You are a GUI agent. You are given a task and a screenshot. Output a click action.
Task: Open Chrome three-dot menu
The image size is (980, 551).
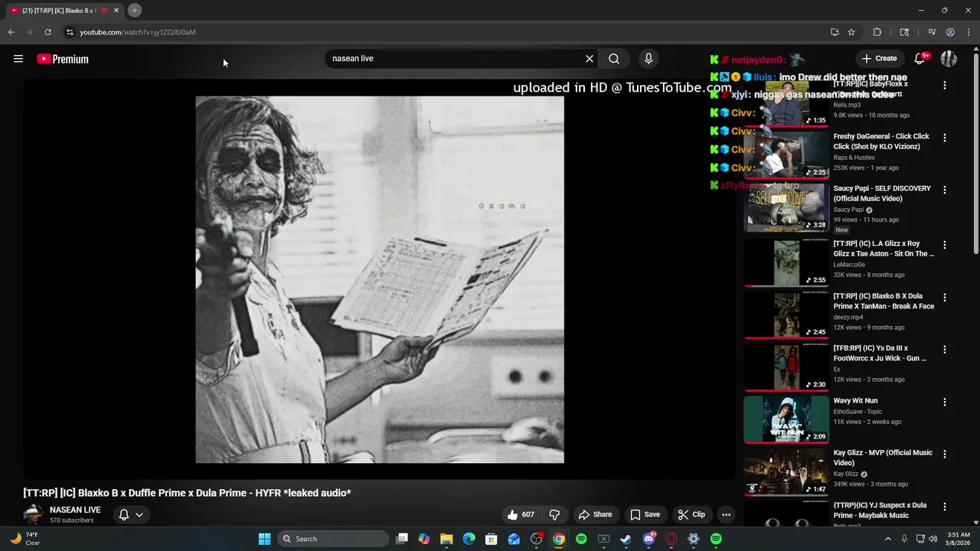pos(969,32)
